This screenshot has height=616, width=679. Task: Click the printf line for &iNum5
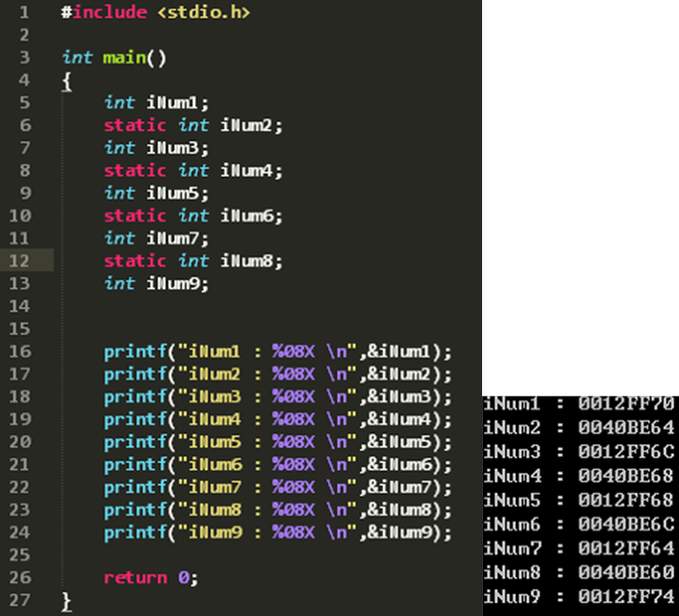pyautogui.click(x=277, y=441)
